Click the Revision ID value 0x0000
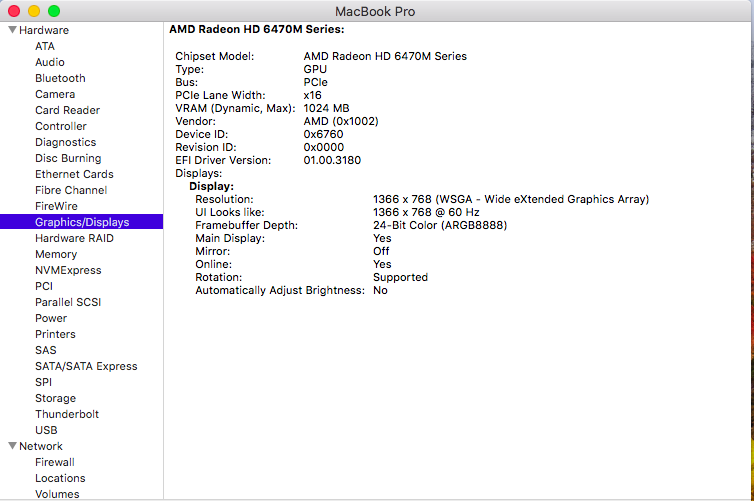 coord(324,147)
